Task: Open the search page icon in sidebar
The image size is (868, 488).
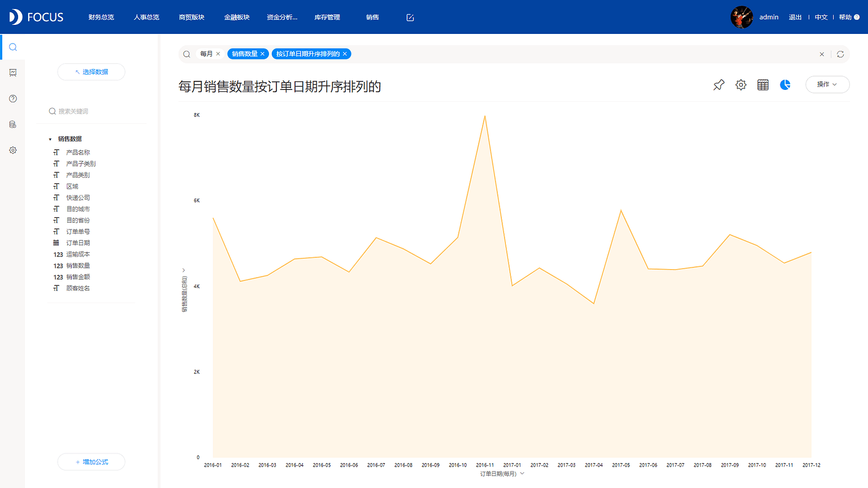Action: tap(13, 47)
